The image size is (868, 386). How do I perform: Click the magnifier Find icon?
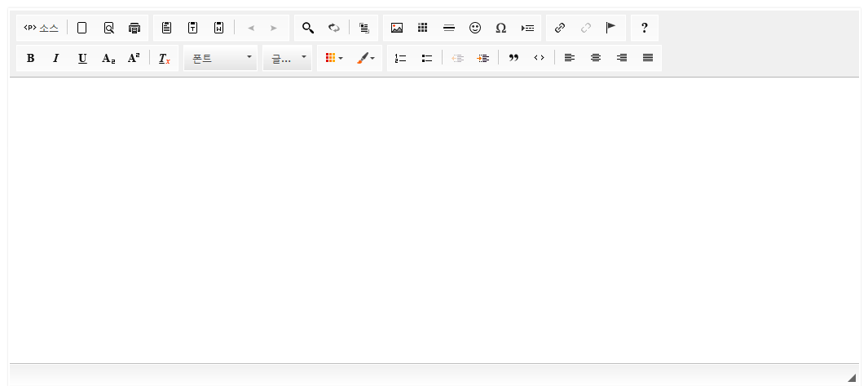308,28
